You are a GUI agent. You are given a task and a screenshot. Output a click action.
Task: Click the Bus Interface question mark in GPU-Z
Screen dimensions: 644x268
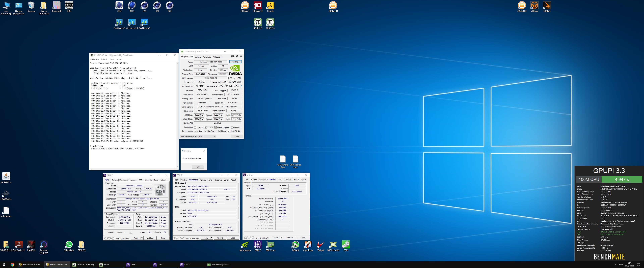[241, 86]
